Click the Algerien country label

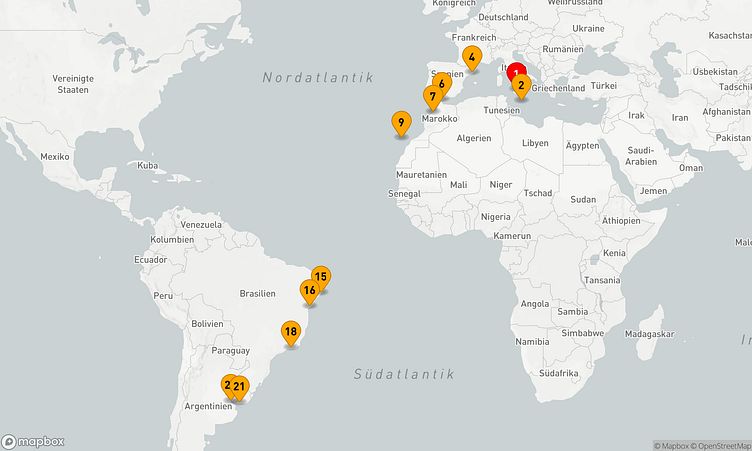tap(474, 138)
